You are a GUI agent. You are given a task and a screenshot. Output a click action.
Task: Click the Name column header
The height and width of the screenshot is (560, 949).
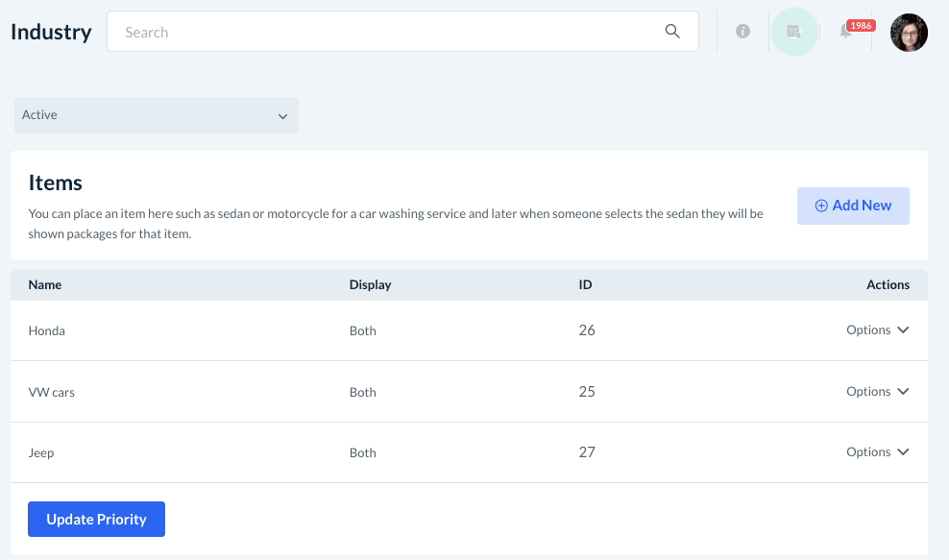pyautogui.click(x=45, y=285)
